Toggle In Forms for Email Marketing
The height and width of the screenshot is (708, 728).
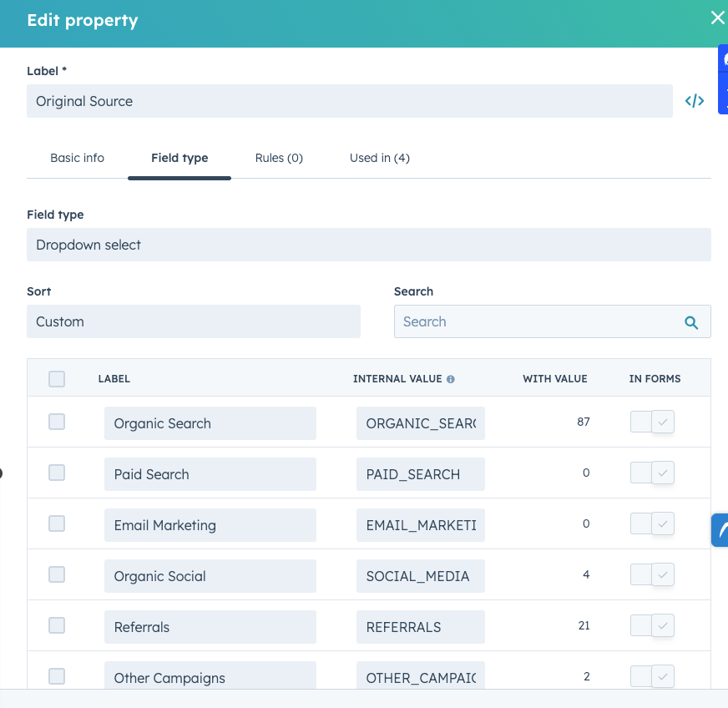652,523
